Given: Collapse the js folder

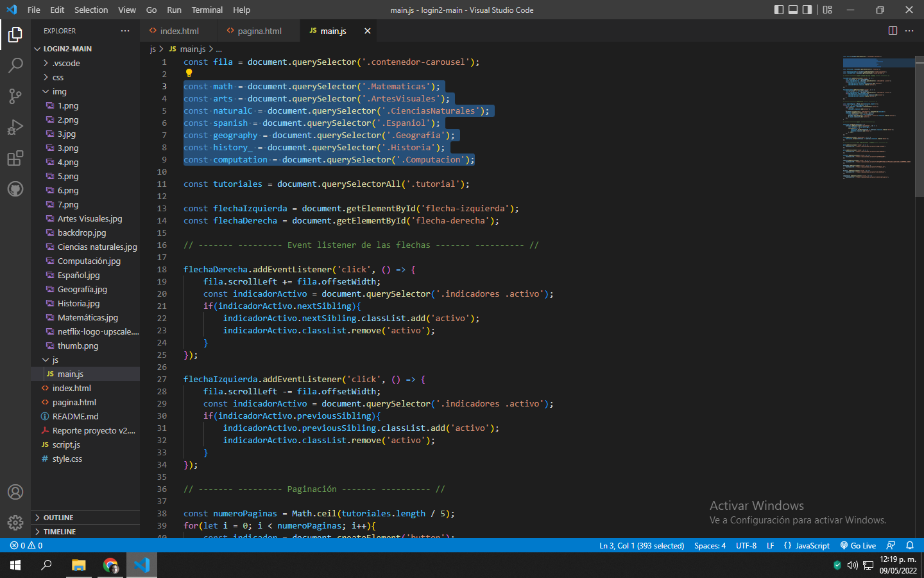Looking at the screenshot, I should tap(85, 360).
